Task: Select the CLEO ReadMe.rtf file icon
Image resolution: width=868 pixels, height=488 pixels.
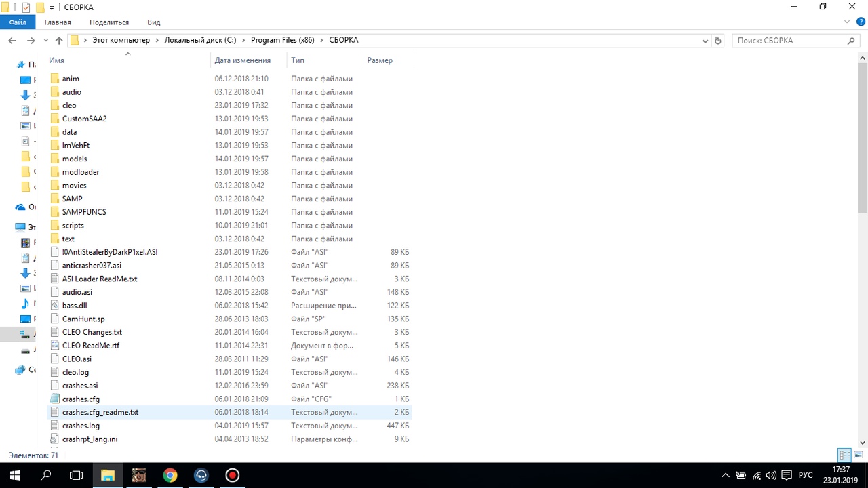Action: [x=55, y=346]
